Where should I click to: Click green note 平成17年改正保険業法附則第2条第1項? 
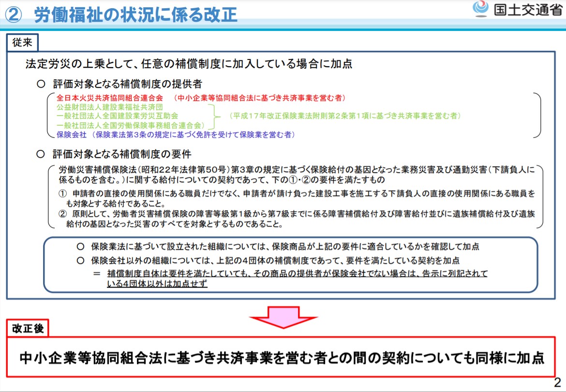(345, 116)
